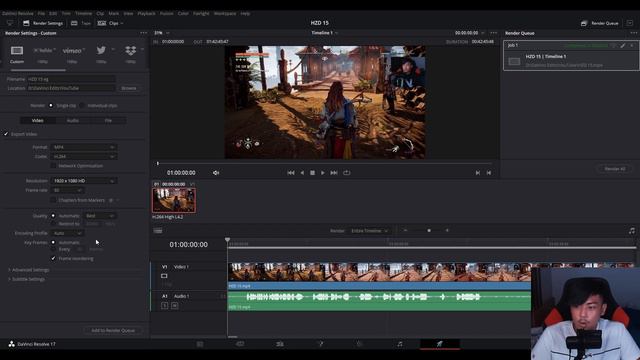Open Render Entire Timeline dropdown

pos(369,231)
